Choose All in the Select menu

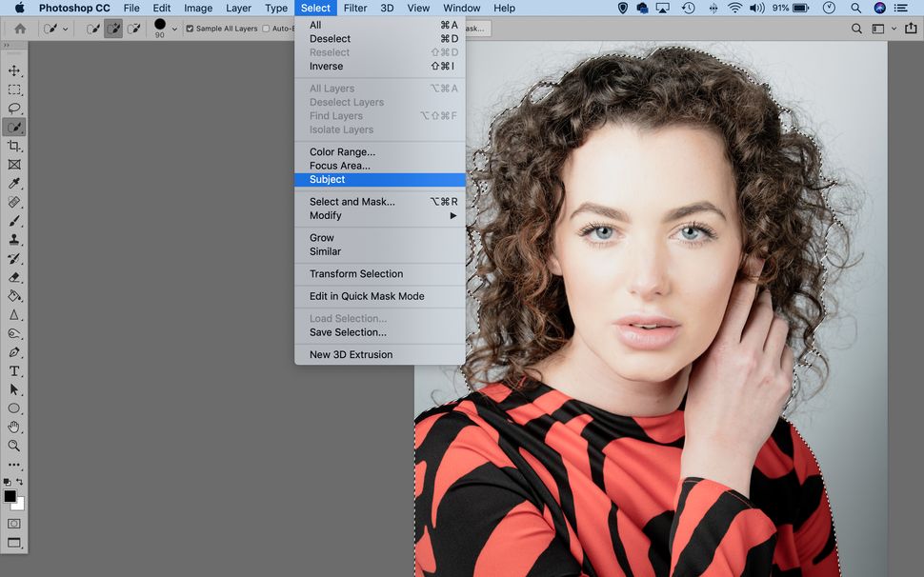[x=380, y=26]
